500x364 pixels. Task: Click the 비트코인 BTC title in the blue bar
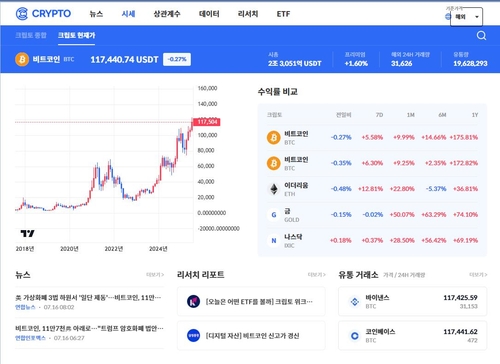pos(53,60)
